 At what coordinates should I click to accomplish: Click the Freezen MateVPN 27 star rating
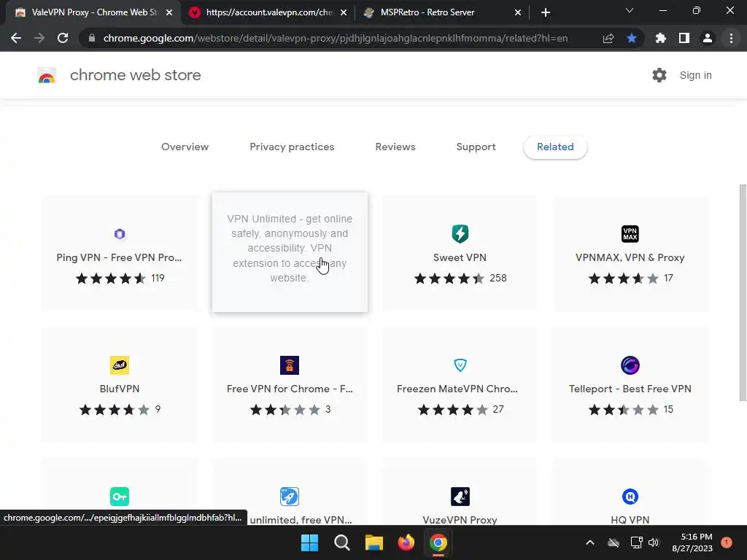[460, 410]
